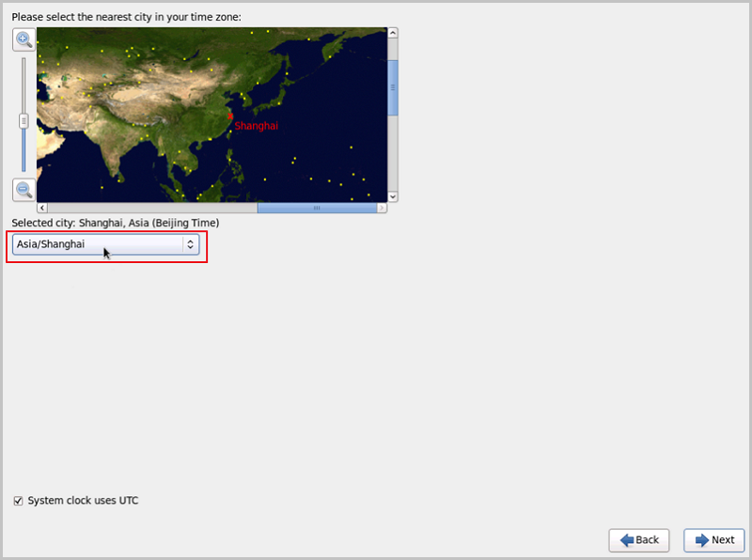This screenshot has width=752, height=560.
Task: Click the red Shanghai label on map
Action: coord(257,126)
